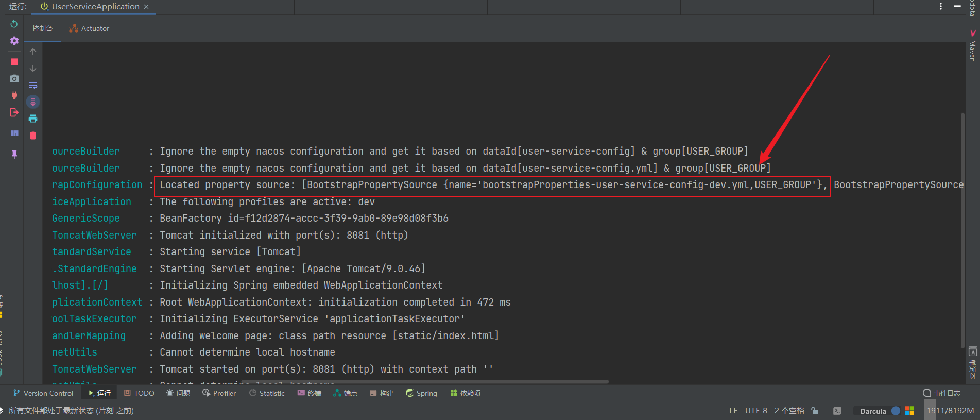Screen dimensions: 980x420
Task: Click the console vertical scrollbar
Action: [x=962, y=230]
